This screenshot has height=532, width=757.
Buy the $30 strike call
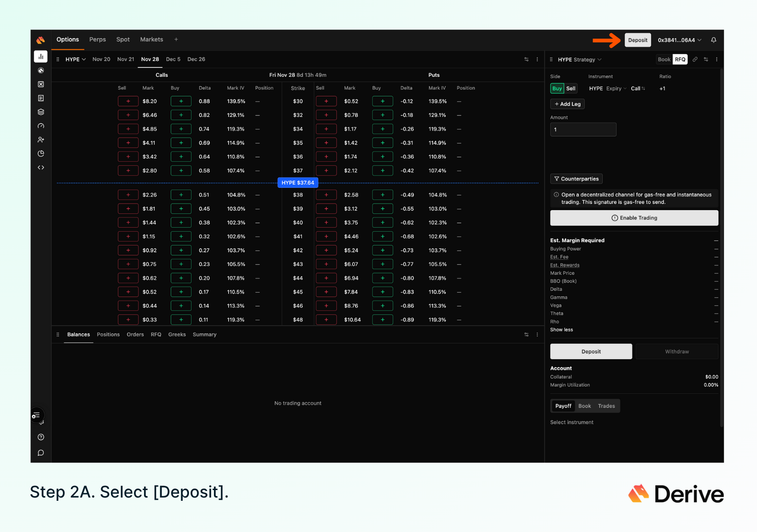[181, 101]
